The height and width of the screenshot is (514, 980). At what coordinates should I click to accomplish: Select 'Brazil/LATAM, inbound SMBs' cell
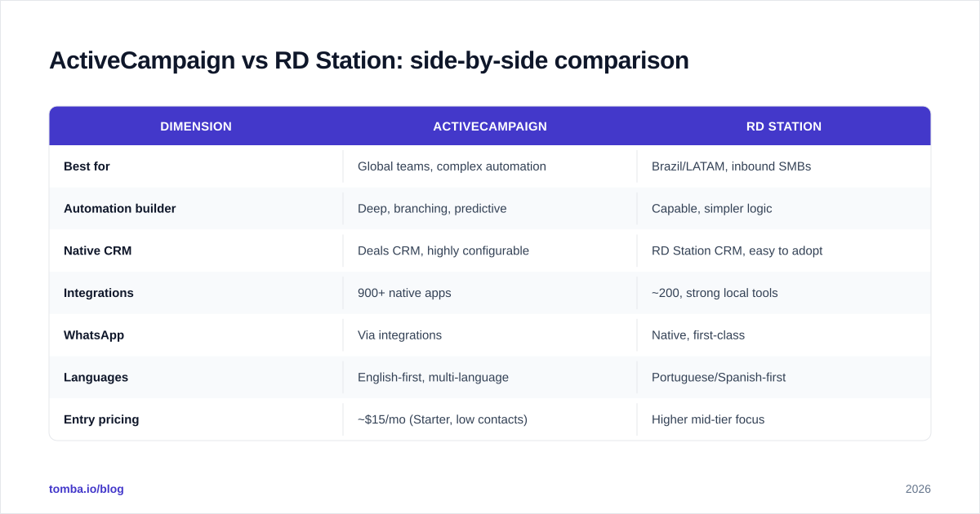784,166
